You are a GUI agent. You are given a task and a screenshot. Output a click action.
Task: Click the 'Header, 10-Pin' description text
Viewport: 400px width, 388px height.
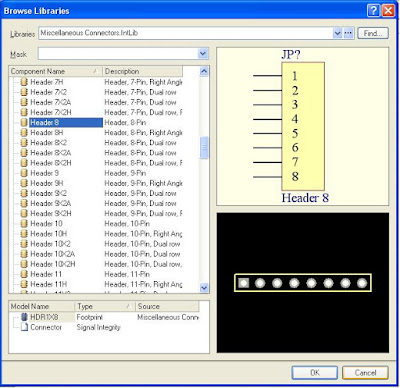click(x=127, y=224)
